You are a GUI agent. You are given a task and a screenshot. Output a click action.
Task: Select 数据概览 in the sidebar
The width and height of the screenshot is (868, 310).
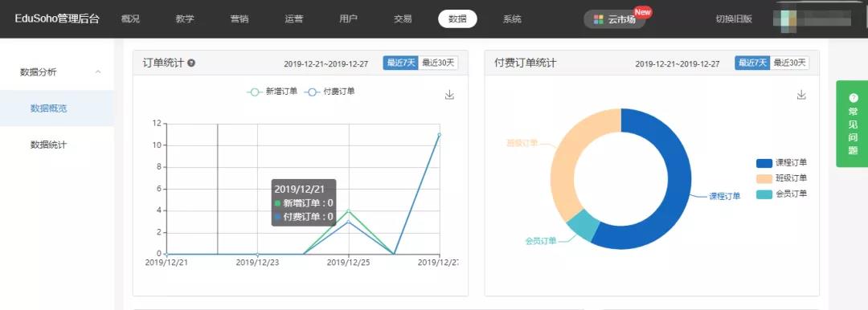57,108
